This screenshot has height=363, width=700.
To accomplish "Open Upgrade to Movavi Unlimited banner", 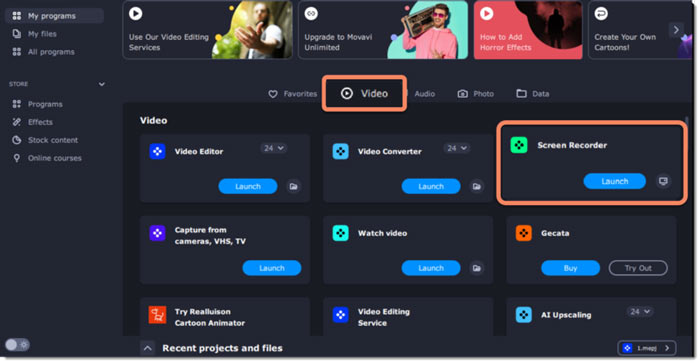I will (383, 30).
